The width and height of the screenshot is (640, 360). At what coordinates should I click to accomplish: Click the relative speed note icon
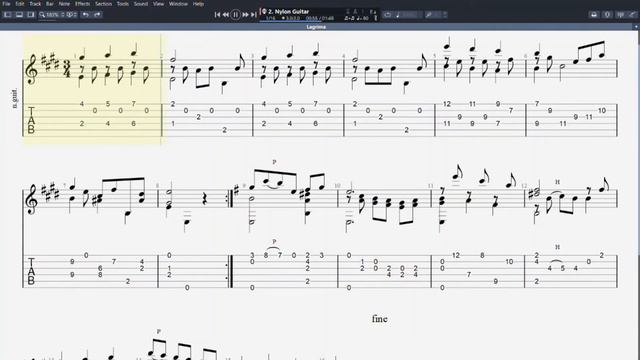[398, 15]
